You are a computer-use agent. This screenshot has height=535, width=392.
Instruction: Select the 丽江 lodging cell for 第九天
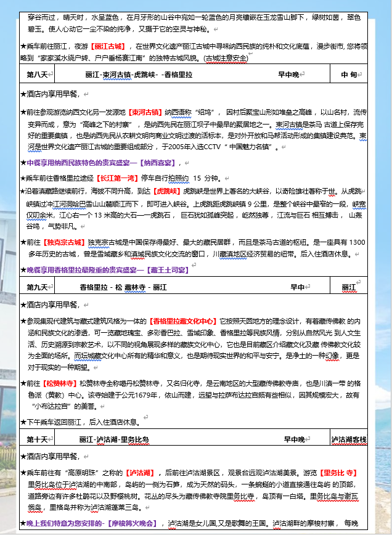(349, 285)
